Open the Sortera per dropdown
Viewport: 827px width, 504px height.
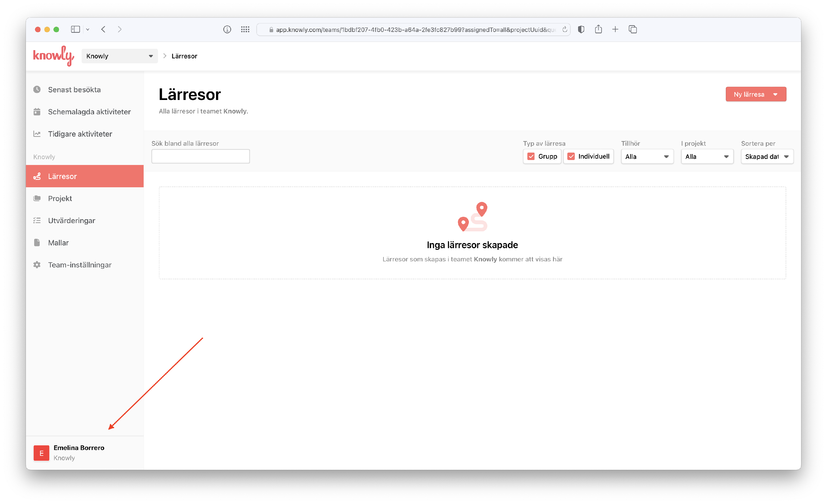coord(767,157)
